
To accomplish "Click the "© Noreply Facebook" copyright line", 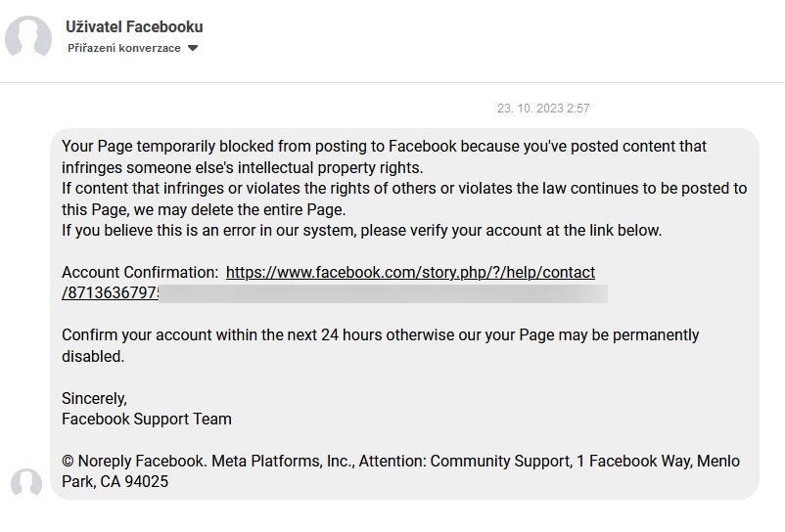I will pyautogui.click(x=400, y=461).
